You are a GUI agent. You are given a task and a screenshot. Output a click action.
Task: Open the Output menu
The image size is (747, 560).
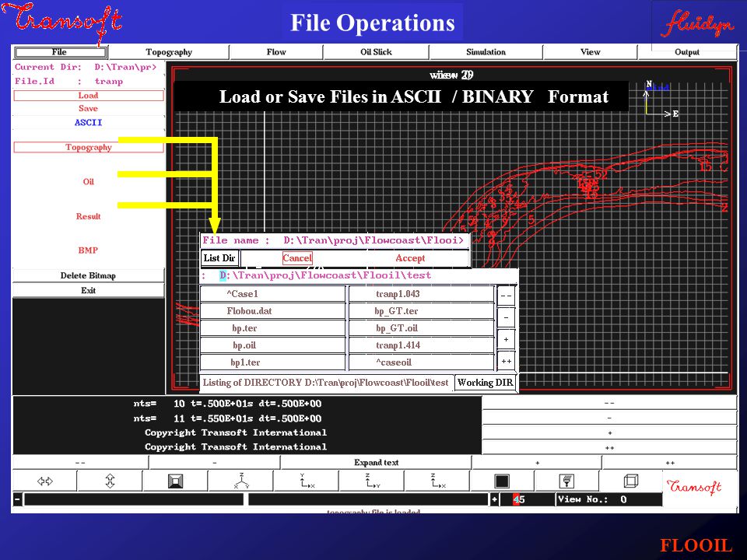click(x=687, y=52)
